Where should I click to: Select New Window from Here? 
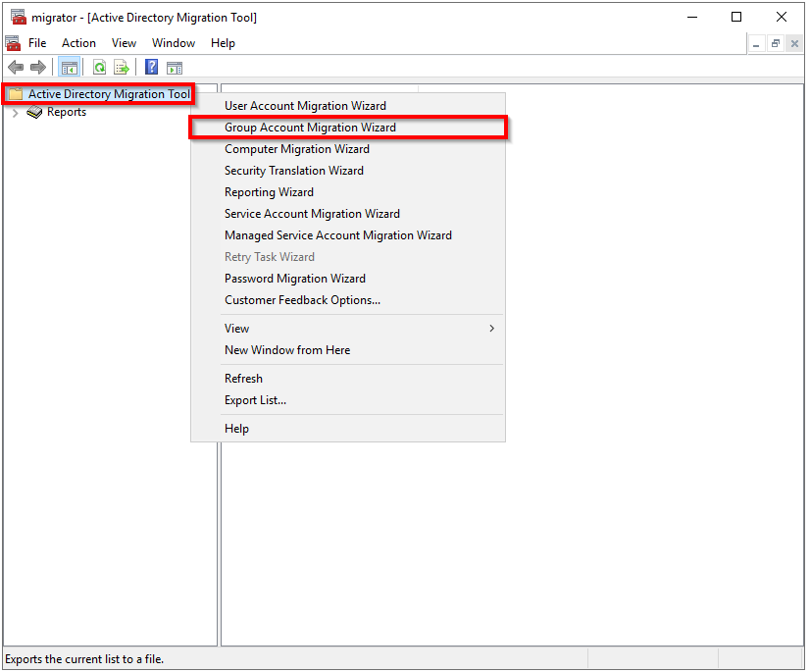(x=348, y=350)
